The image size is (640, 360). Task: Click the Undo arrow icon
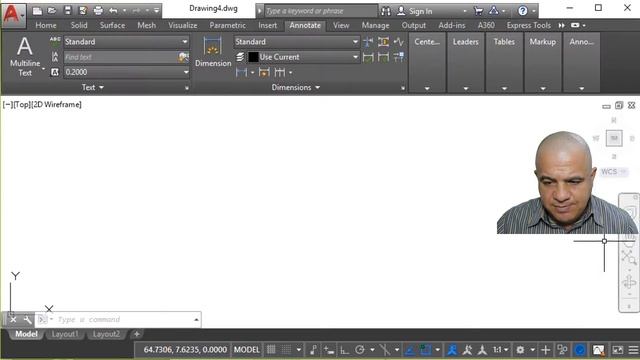tap(113, 11)
